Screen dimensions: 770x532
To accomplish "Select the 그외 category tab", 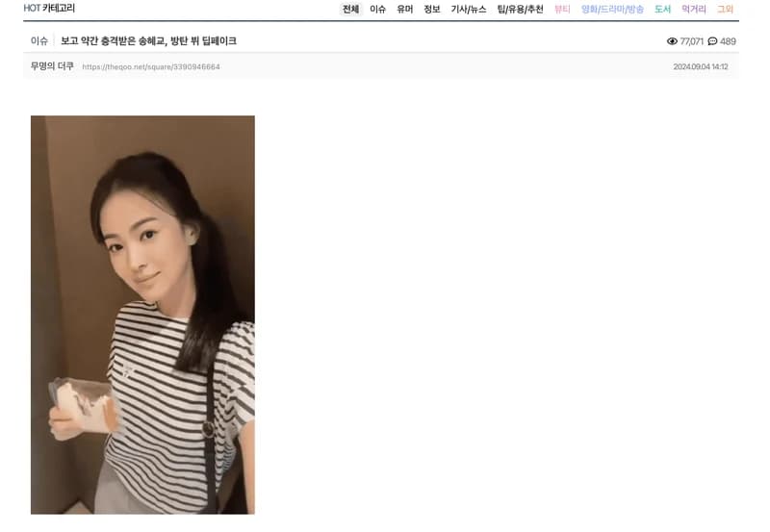I will pyautogui.click(x=725, y=9).
